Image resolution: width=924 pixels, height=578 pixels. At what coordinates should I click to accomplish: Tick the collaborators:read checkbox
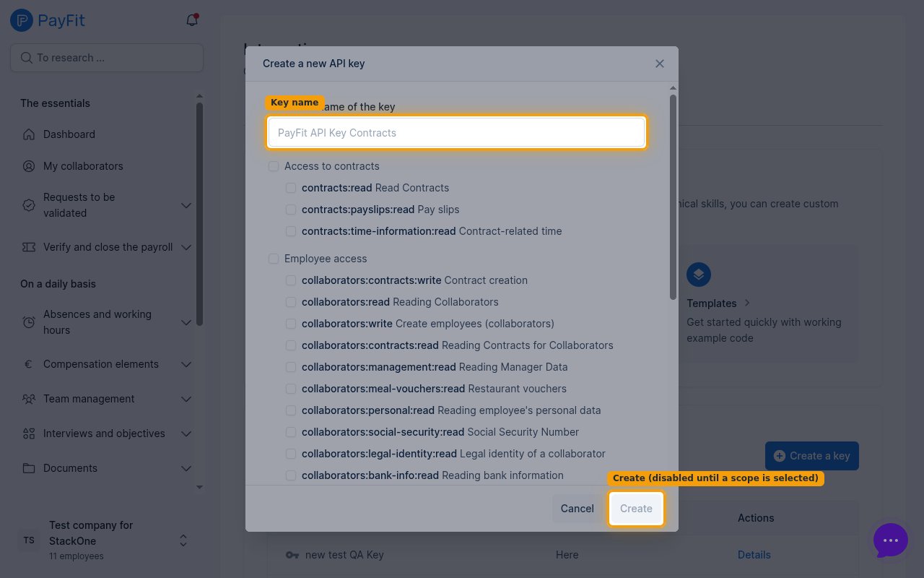(x=291, y=302)
